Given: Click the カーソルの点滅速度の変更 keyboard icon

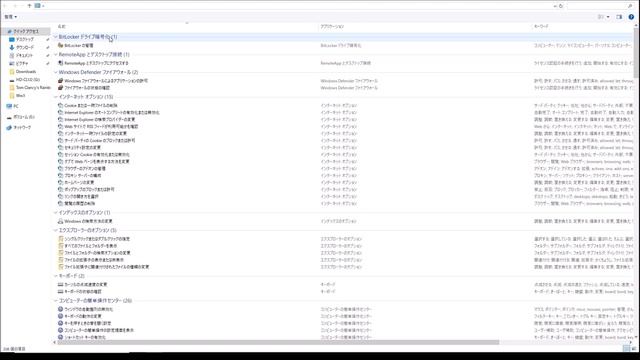Looking at the screenshot, I should (x=60, y=284).
